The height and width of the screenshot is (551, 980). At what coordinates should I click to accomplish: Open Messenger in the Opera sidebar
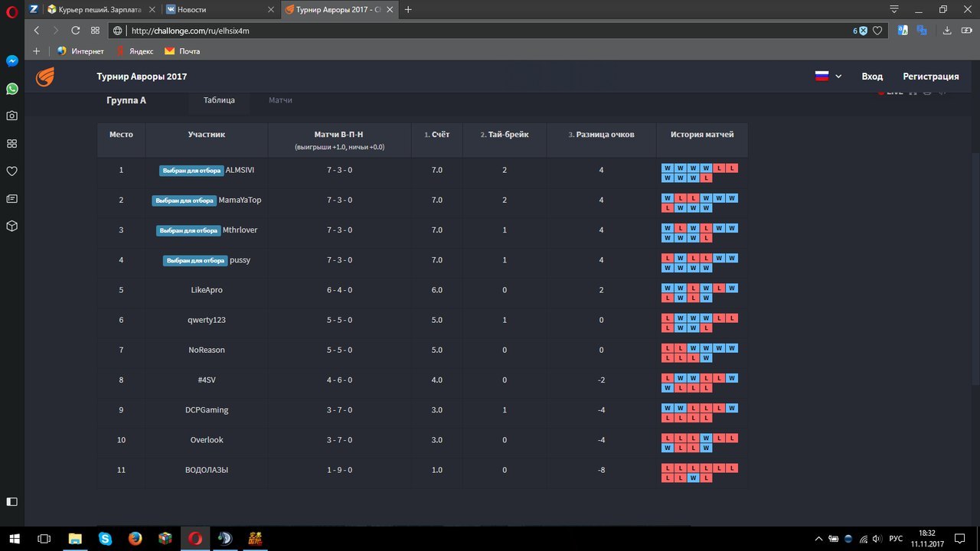tap(11, 61)
